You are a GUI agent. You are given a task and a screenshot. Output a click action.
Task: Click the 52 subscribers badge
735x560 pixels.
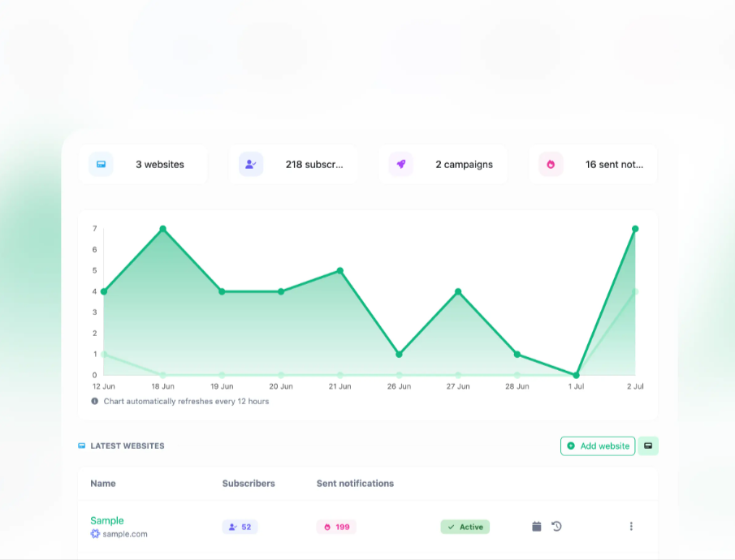click(x=240, y=527)
